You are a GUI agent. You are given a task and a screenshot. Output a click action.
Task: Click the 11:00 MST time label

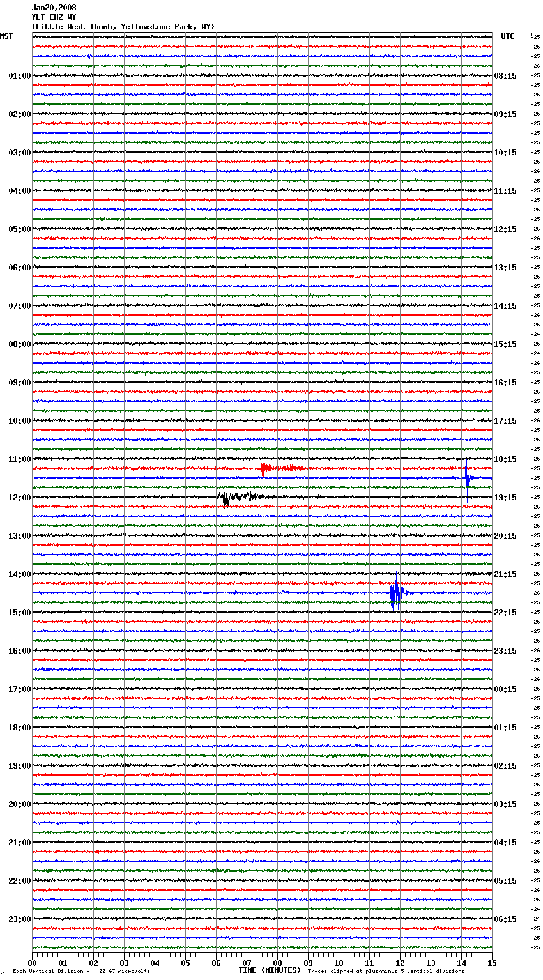click(19, 459)
